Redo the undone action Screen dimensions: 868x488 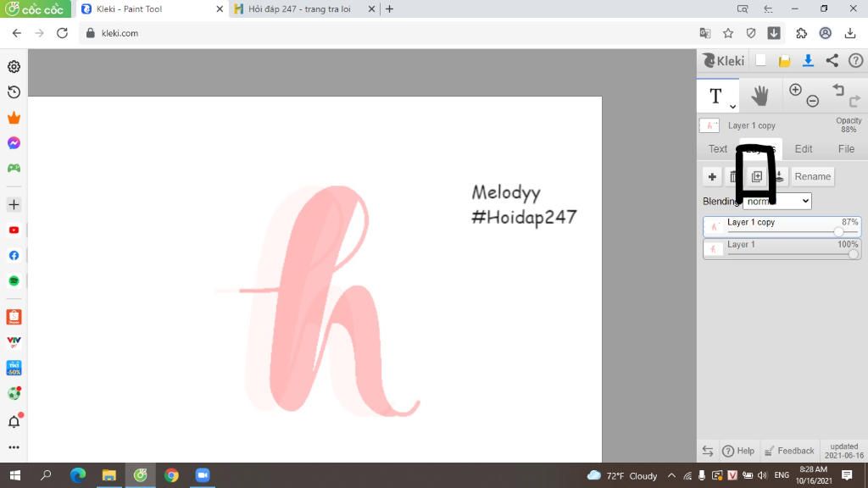pyautogui.click(x=854, y=101)
